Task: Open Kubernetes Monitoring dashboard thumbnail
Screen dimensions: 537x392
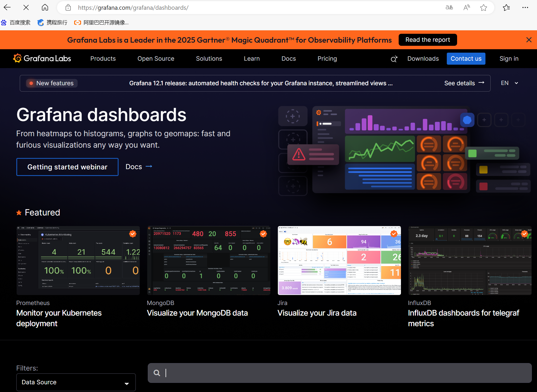Action: click(x=78, y=260)
